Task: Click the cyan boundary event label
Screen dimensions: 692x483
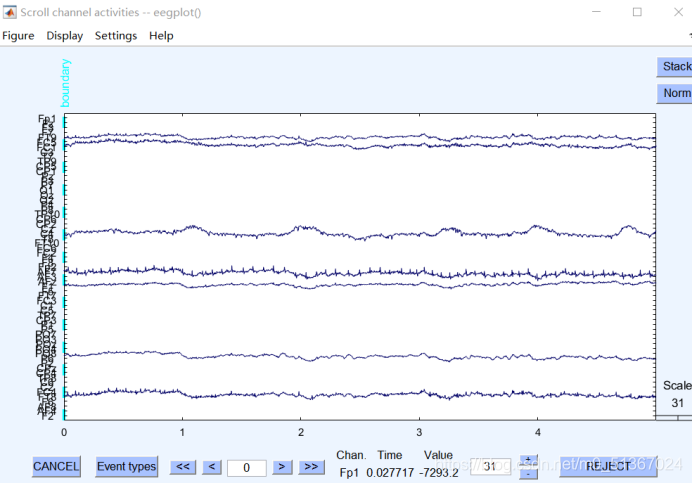Action: (65, 83)
